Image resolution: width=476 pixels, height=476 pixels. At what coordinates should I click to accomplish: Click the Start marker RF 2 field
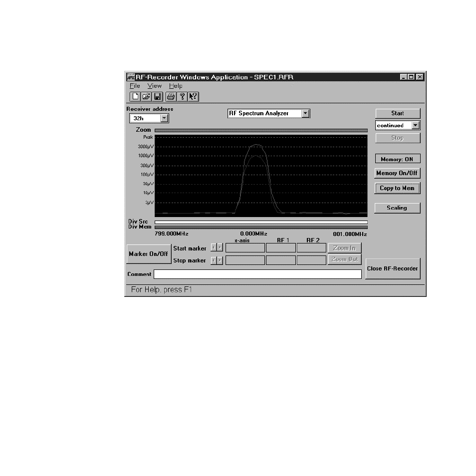pos(311,247)
